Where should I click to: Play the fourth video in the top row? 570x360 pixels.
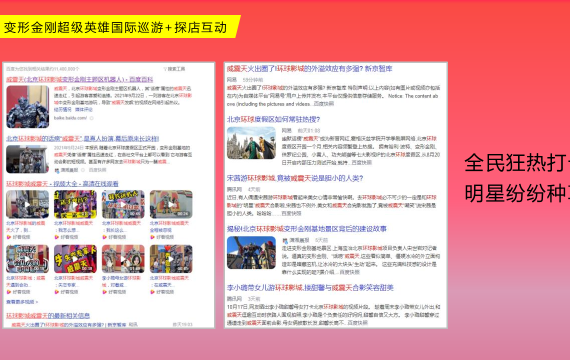171,204
